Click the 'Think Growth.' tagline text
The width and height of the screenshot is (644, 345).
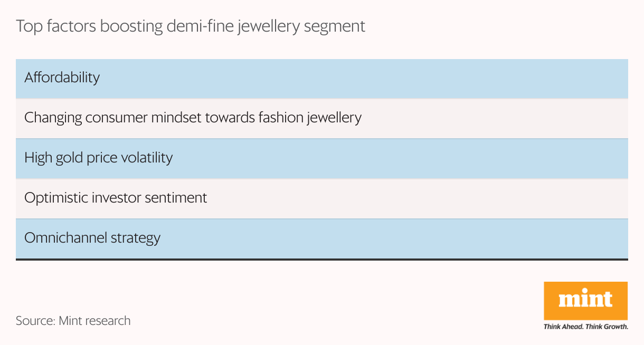pyautogui.click(x=607, y=327)
